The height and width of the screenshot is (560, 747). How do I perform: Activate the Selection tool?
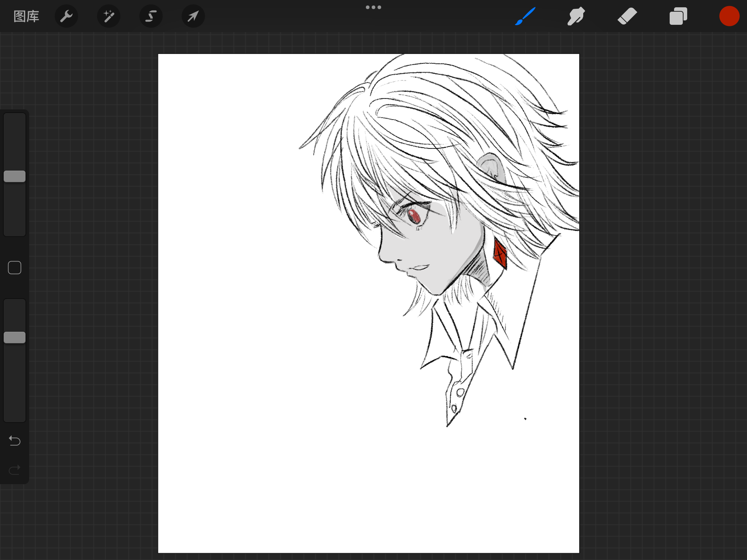click(151, 16)
